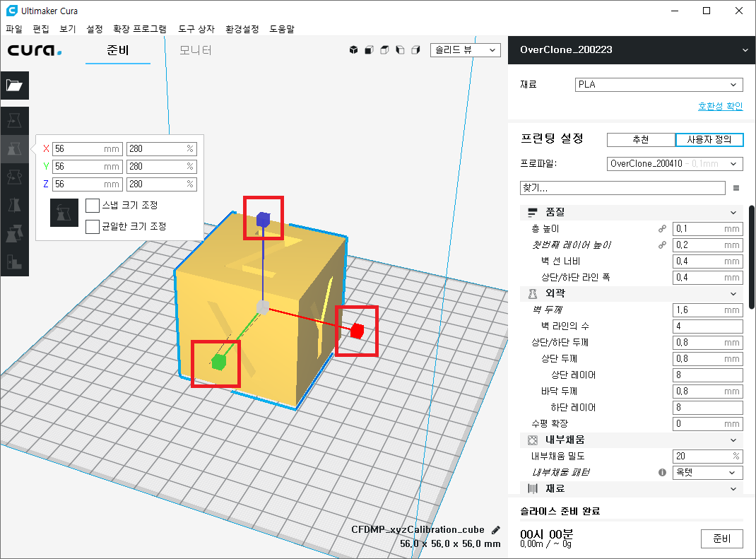
Task: Click the 재료 category barcode icon
Action: tap(532, 488)
